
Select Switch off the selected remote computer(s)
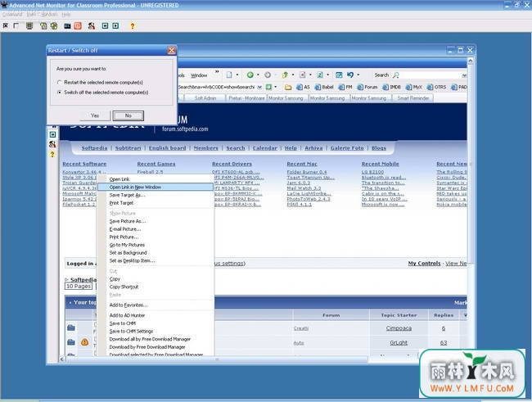pos(60,93)
